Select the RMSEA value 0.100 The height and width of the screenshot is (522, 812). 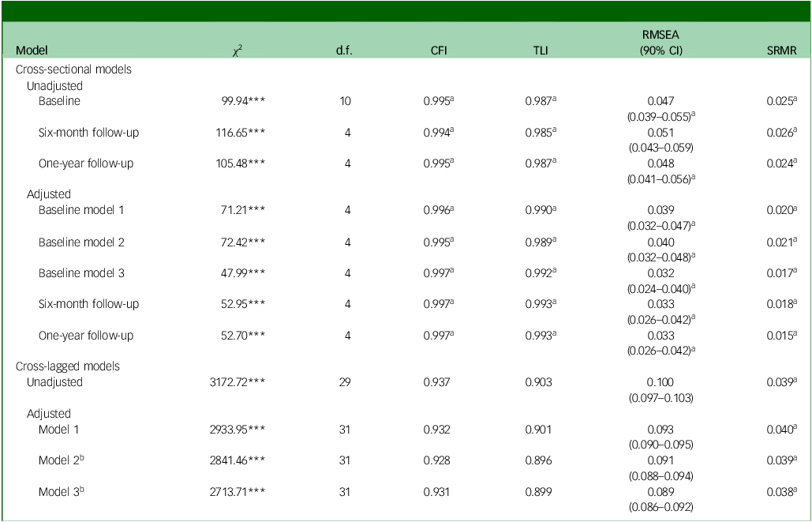[663, 382]
